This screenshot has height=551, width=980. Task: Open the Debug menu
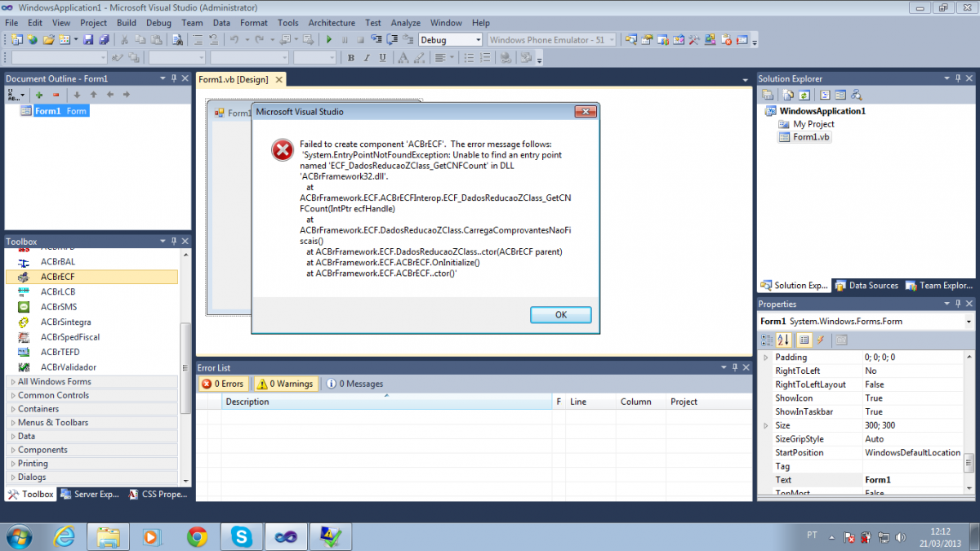[x=158, y=23]
